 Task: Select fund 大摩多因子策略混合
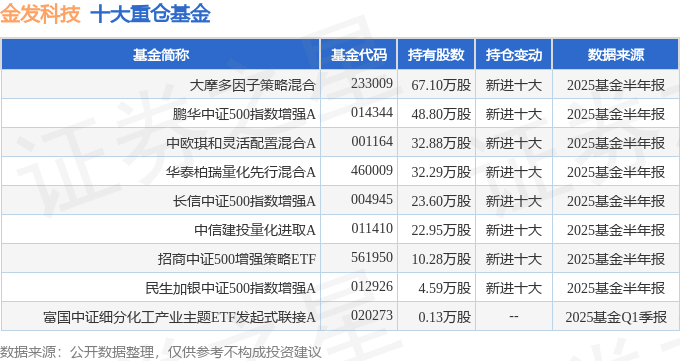(252, 85)
